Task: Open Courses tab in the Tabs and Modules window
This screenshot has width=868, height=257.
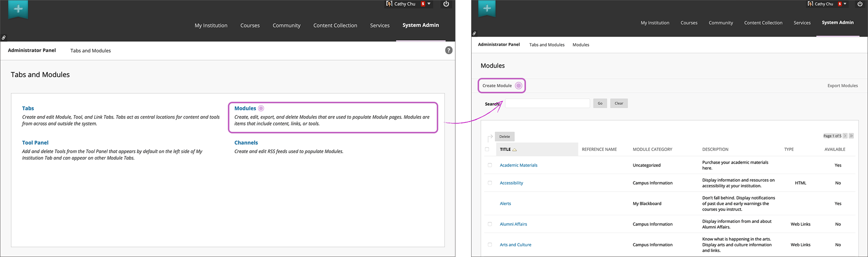Action: [250, 25]
